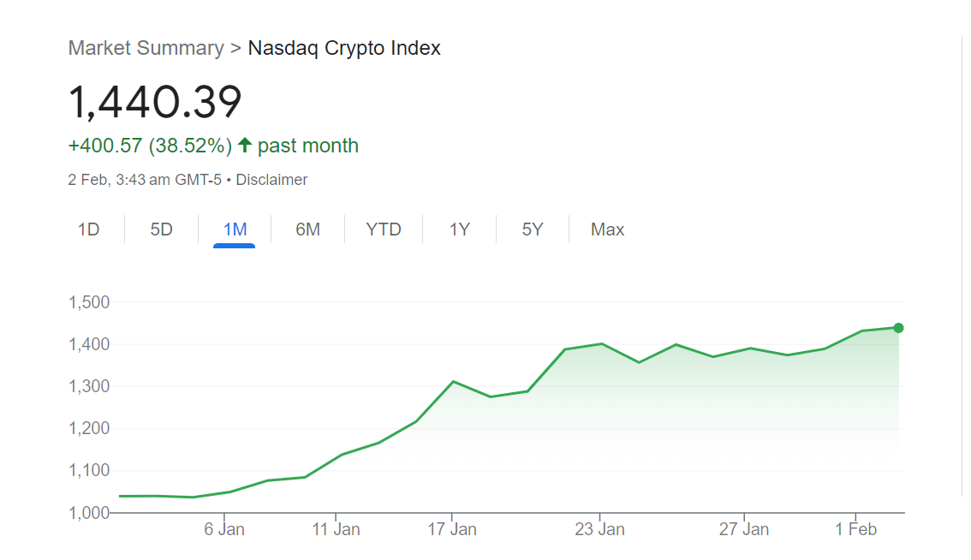This screenshot has height=560, width=971.
Task: Click the 1,440.39 index value
Action: pyautogui.click(x=155, y=103)
